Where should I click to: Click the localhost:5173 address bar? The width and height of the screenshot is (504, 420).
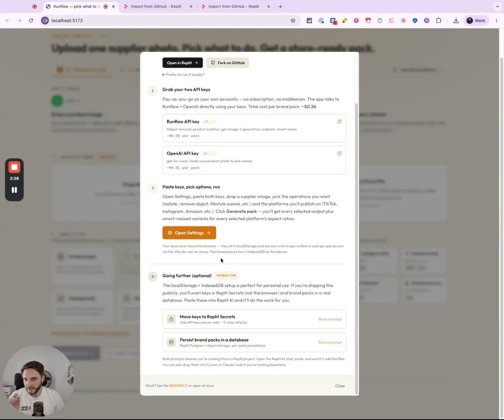(170, 21)
